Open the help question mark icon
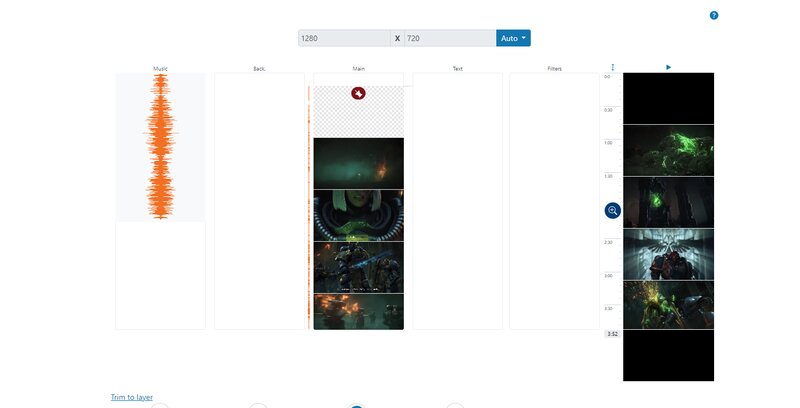The width and height of the screenshot is (800, 408). [x=714, y=15]
